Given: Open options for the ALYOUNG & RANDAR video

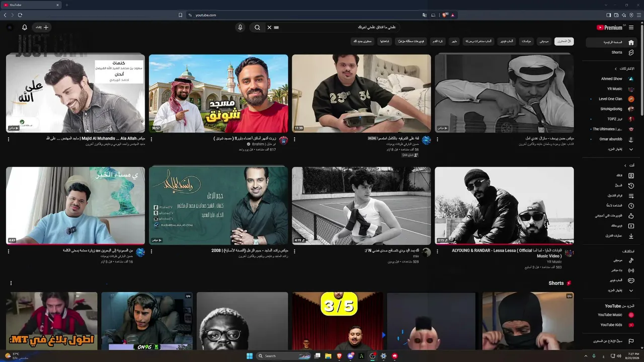Looking at the screenshot, I should coord(437,251).
